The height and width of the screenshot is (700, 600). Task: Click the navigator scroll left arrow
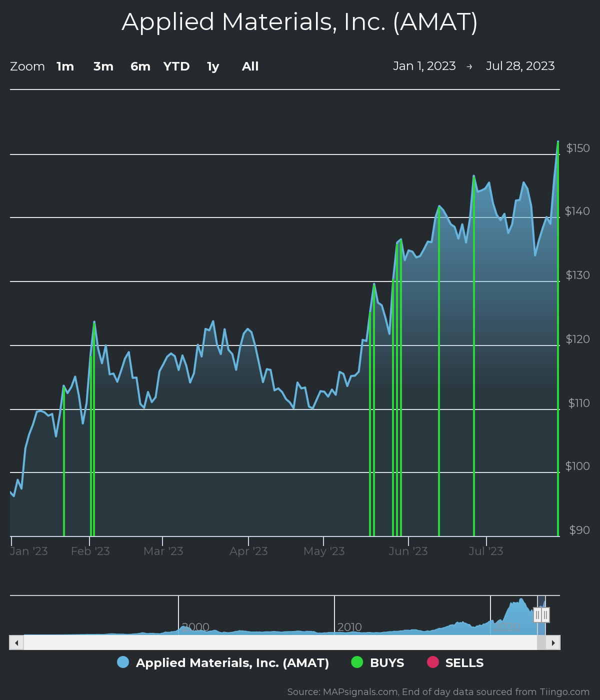click(x=16, y=642)
